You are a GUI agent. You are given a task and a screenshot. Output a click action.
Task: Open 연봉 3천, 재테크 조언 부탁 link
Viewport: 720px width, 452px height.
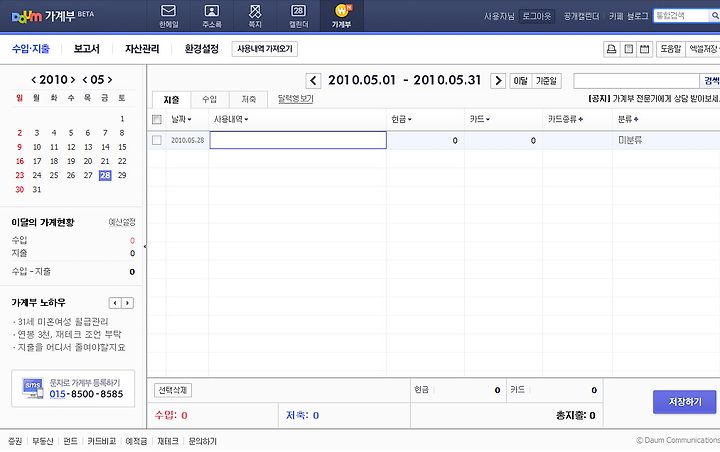click(69, 334)
